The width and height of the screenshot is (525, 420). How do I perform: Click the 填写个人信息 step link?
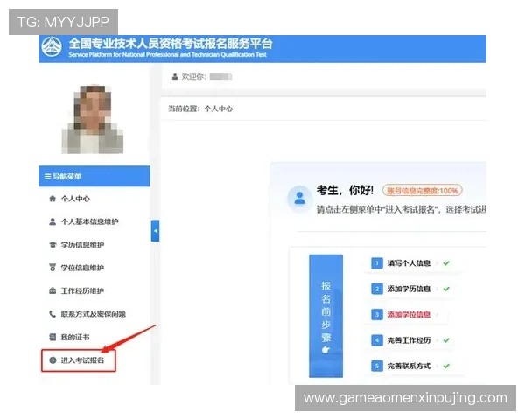coord(409,263)
